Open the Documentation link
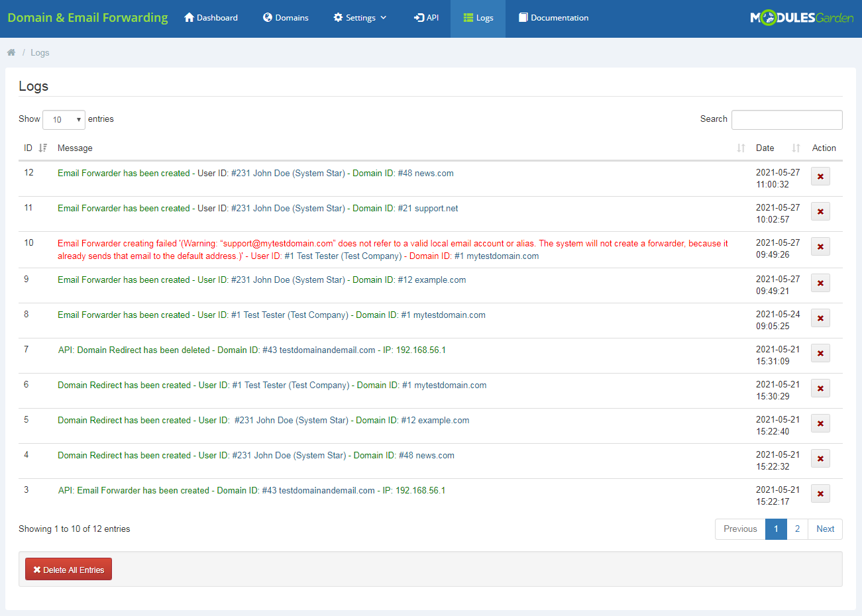Image resolution: width=862 pixels, height=616 pixels. 553,18
